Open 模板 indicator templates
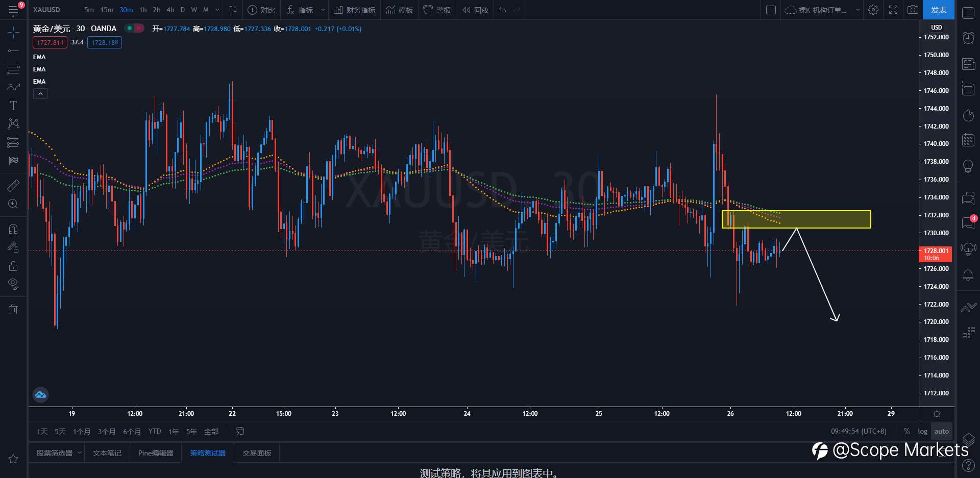 point(400,10)
